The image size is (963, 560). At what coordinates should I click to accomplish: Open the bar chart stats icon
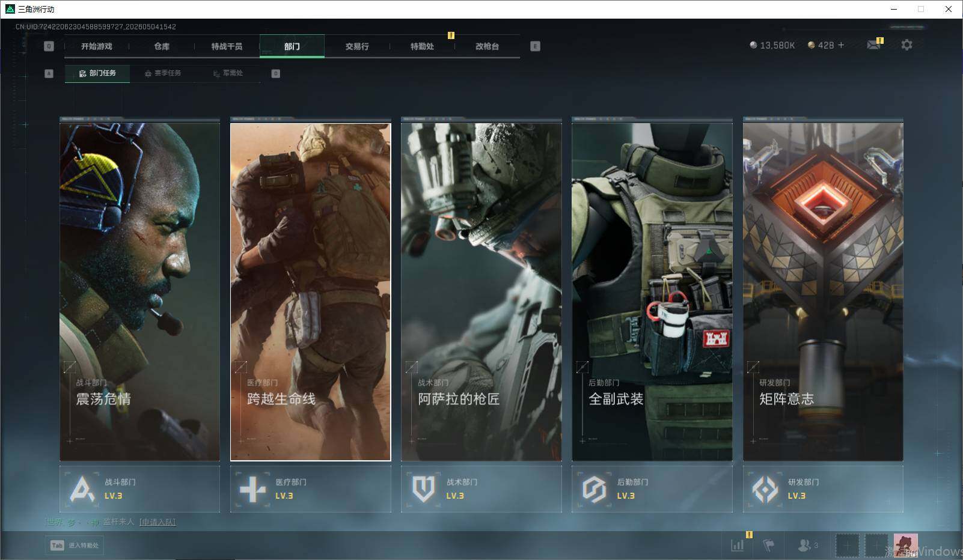coord(737,546)
